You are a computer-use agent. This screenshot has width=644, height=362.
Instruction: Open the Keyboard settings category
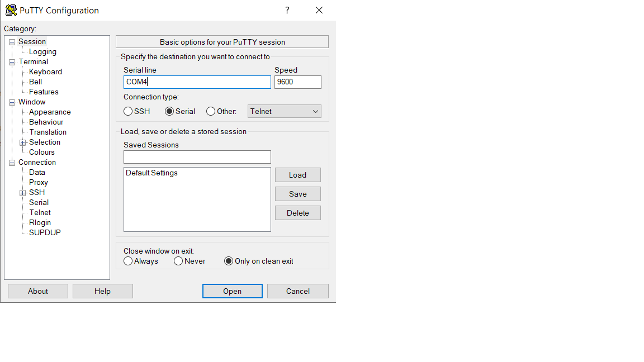click(x=46, y=72)
